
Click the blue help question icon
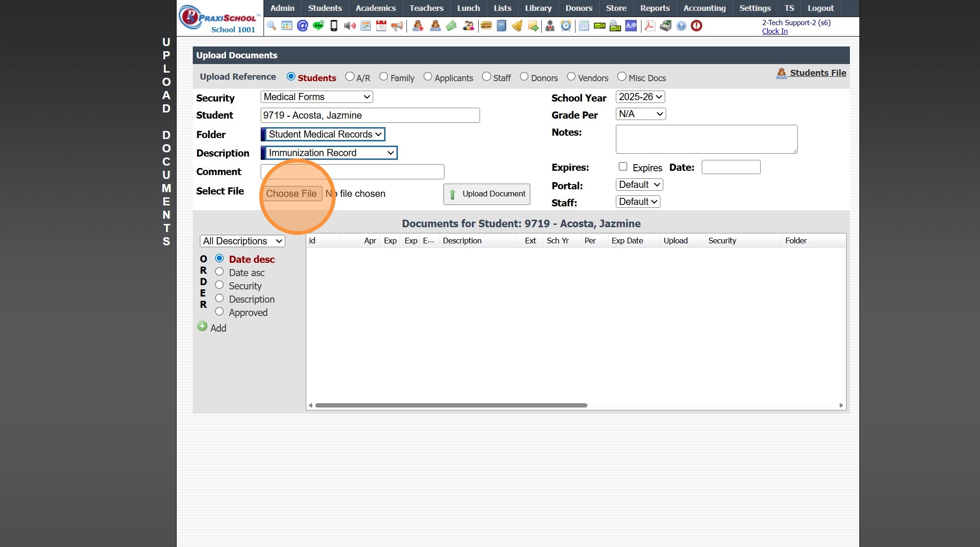coord(681,26)
